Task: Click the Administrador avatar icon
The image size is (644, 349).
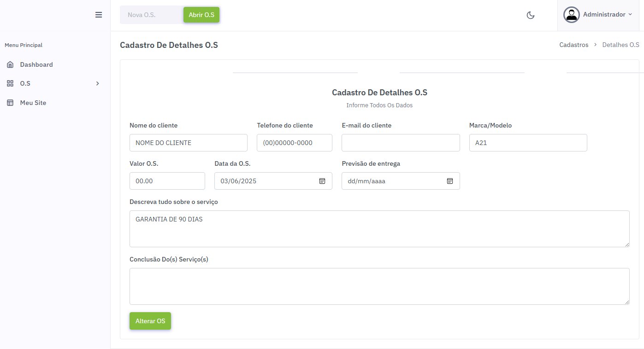Action: 572,15
